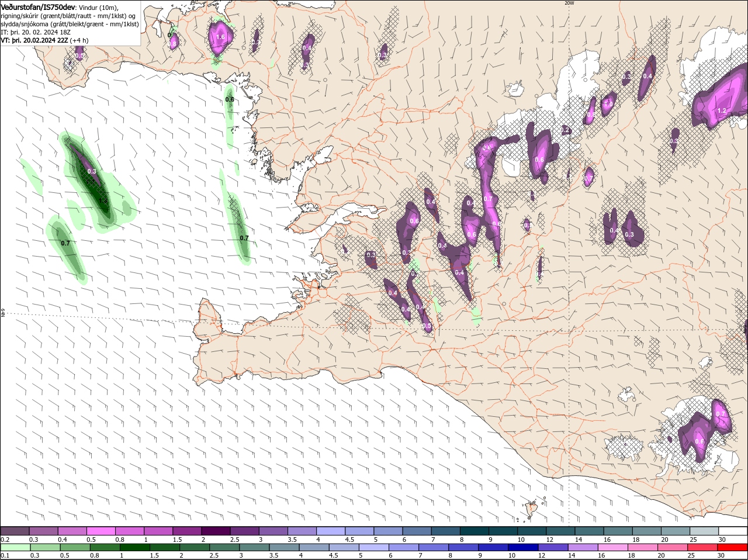Click the green 0.6 rain value near the coast

(x=230, y=99)
